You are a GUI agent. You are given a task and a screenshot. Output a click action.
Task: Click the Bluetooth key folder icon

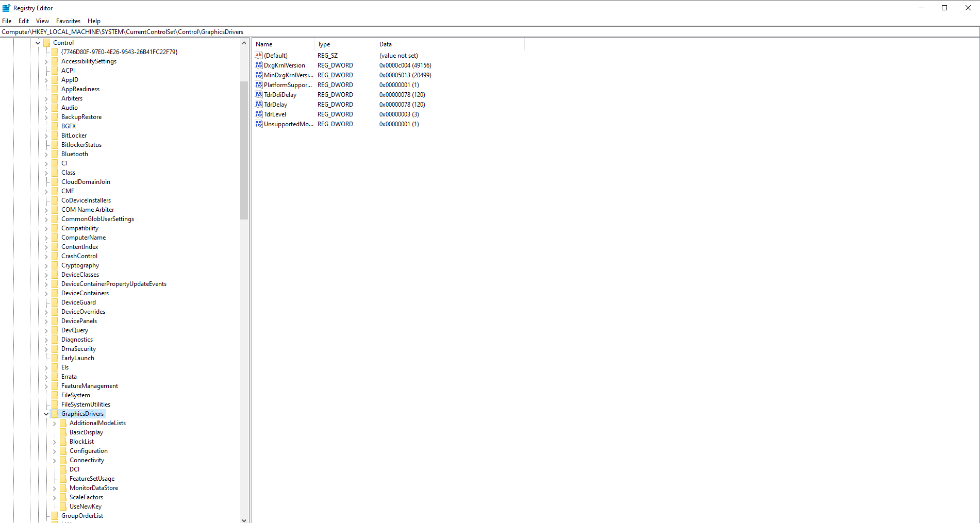[x=55, y=154]
